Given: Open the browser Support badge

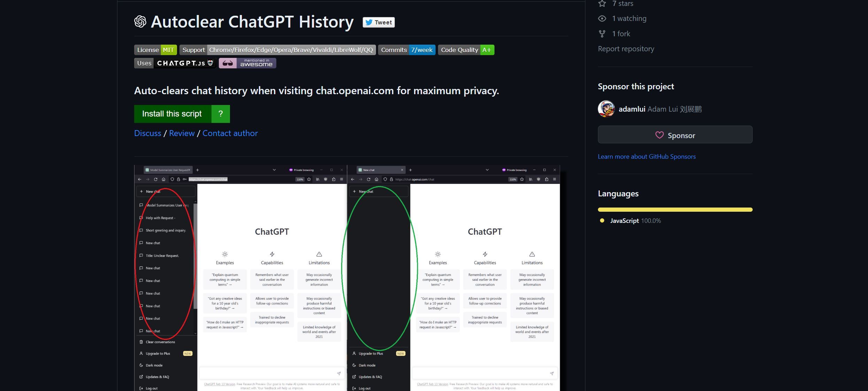Looking at the screenshot, I should coord(277,50).
